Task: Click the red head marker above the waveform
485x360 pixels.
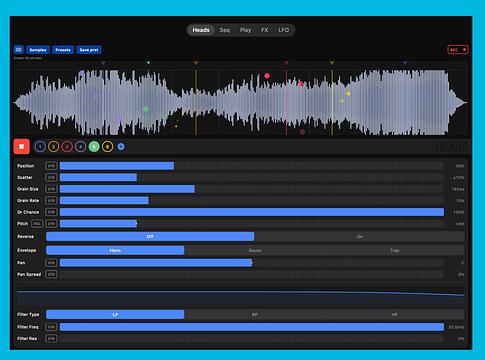Action: tap(286, 63)
